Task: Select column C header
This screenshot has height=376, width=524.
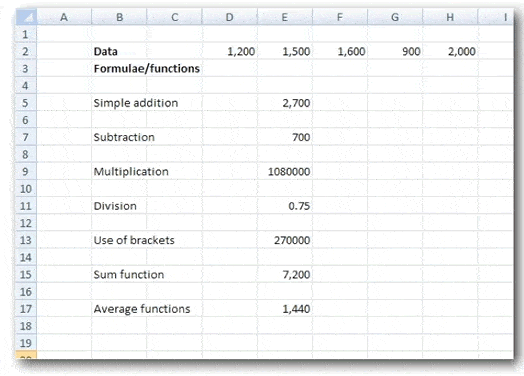Action: coord(174,17)
